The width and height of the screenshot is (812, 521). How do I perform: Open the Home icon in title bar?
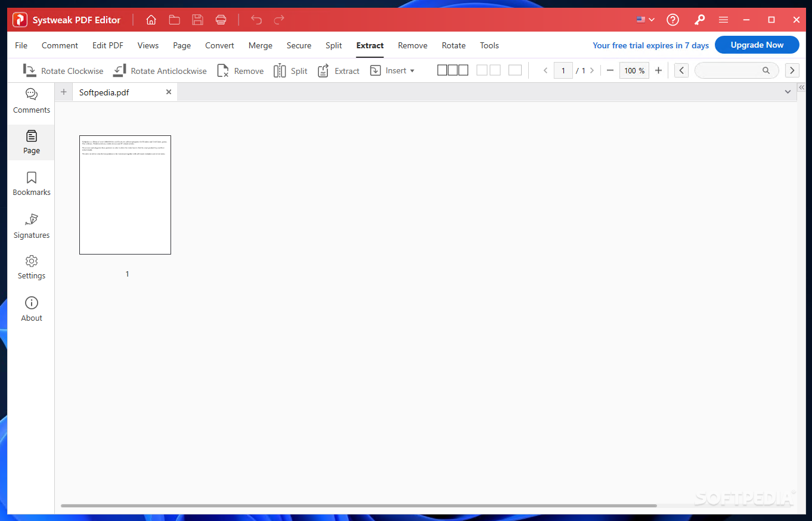click(151, 20)
